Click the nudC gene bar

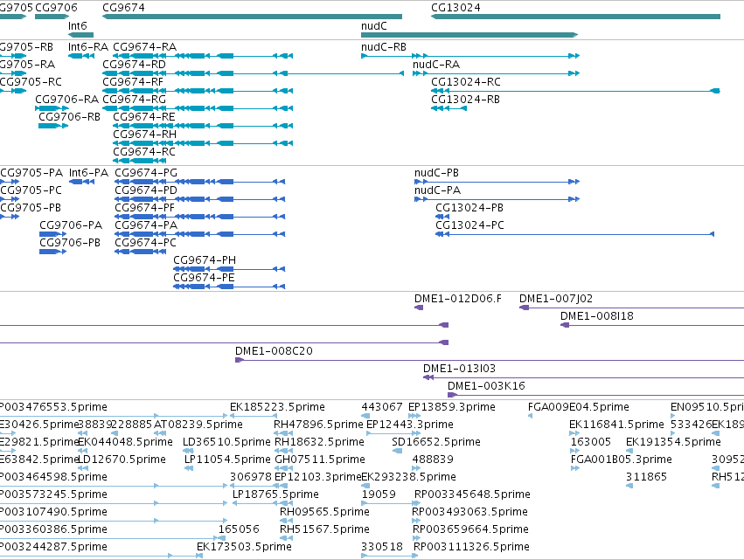click(x=469, y=35)
